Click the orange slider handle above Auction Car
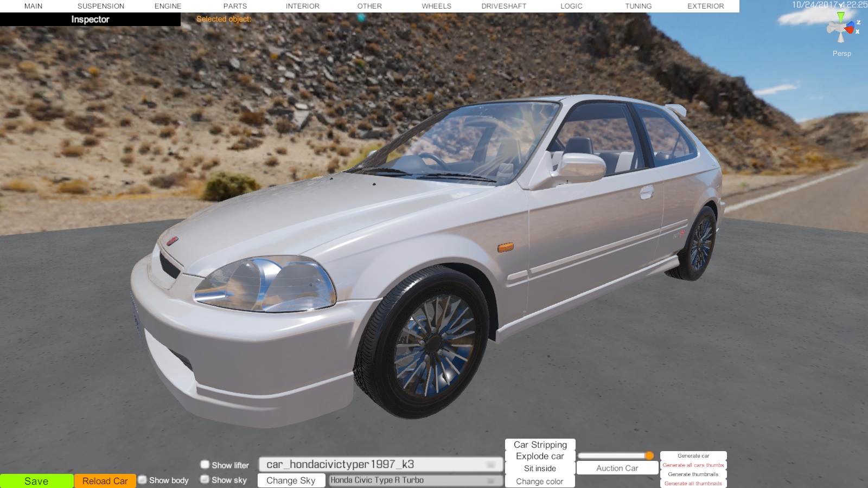The image size is (868, 488). point(649,455)
